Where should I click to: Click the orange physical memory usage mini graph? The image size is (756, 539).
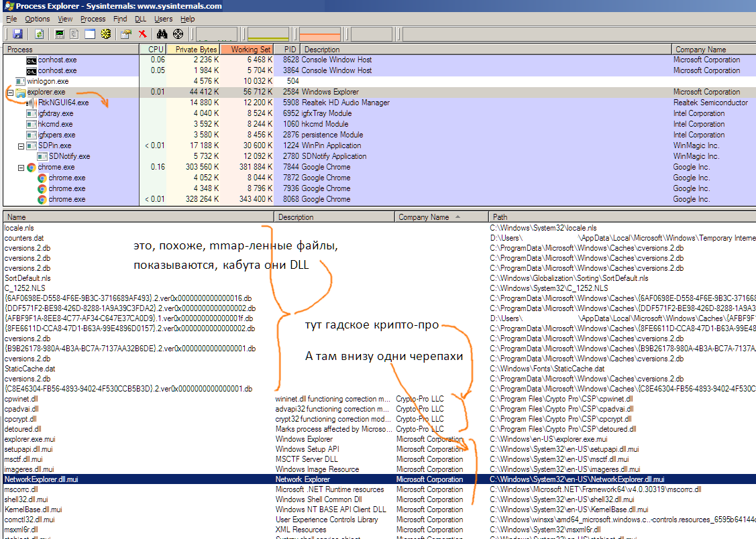(320, 34)
